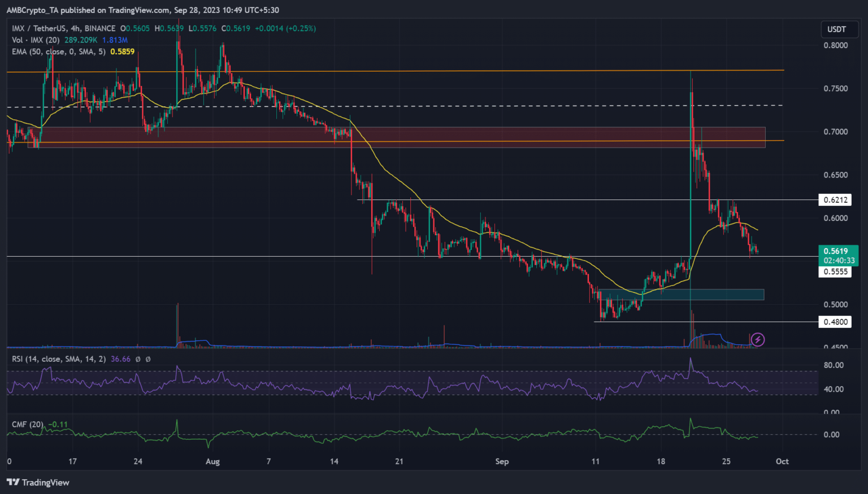Select the 0.5555 horizontal line price label
Screen dimensions: 868x494
(835, 271)
